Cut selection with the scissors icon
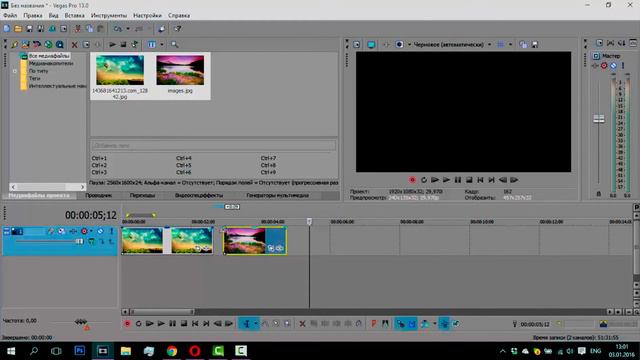The image size is (640, 360). [x=78, y=29]
